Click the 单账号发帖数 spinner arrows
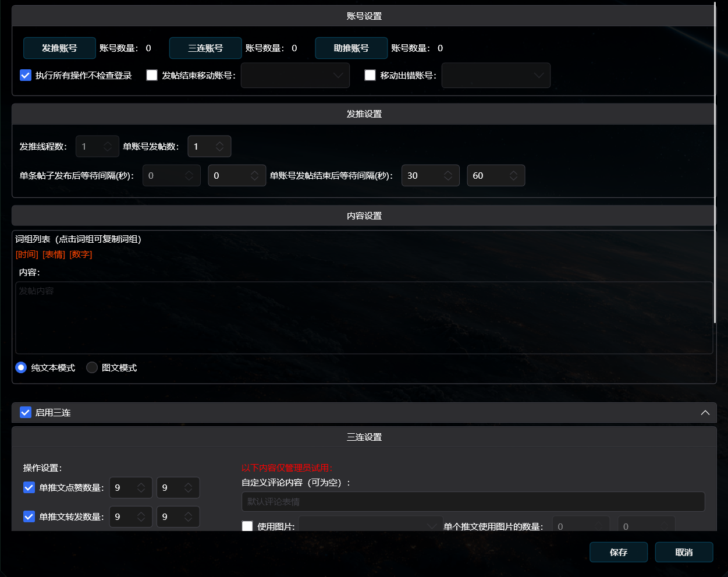This screenshot has height=577, width=728. click(219, 147)
